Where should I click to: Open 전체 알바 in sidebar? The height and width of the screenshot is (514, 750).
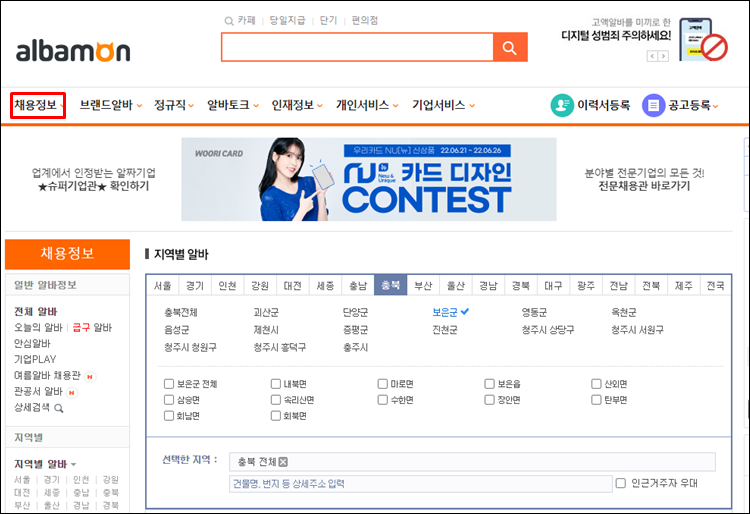(x=35, y=312)
